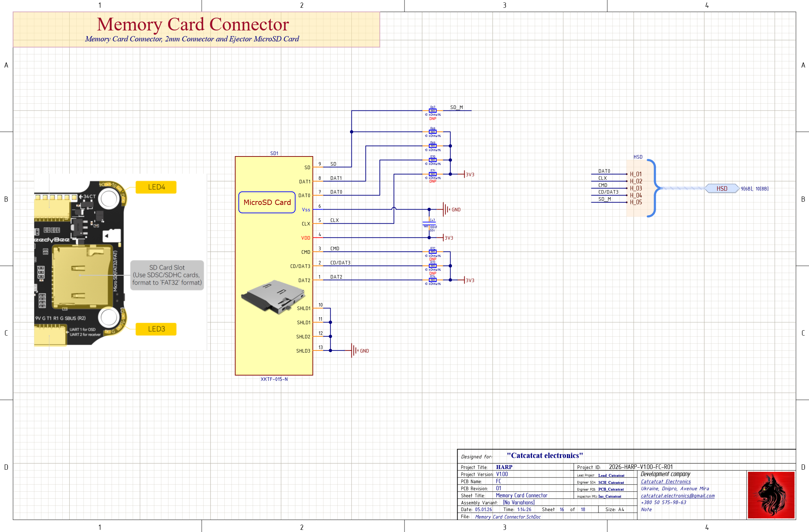Click the XKTF-015-N part number label

click(274, 379)
